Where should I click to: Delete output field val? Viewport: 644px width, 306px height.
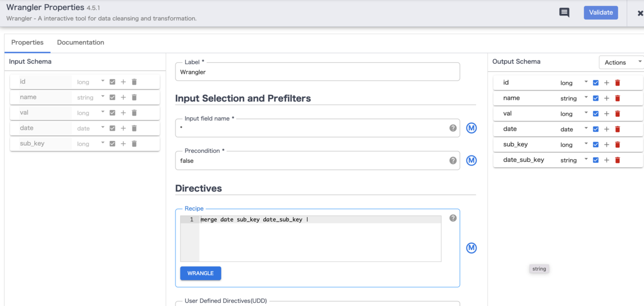pyautogui.click(x=617, y=114)
